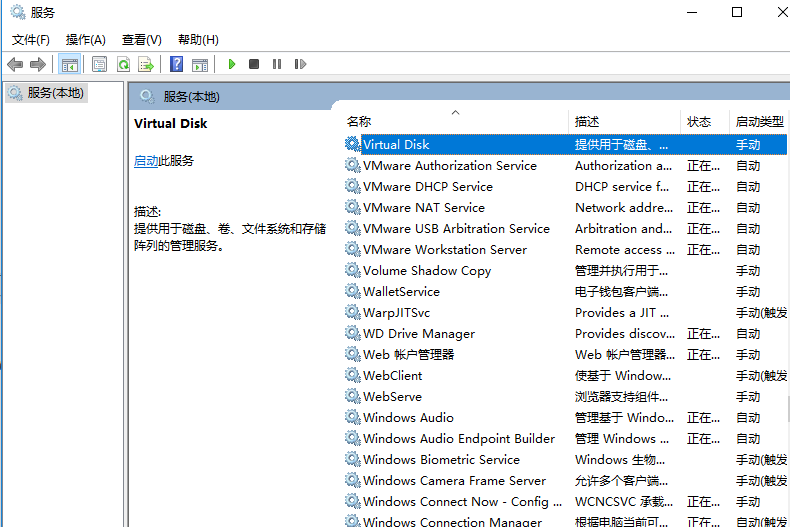The height and width of the screenshot is (527, 790).
Task: Select Volume Shadow Copy service
Action: pos(565,271)
